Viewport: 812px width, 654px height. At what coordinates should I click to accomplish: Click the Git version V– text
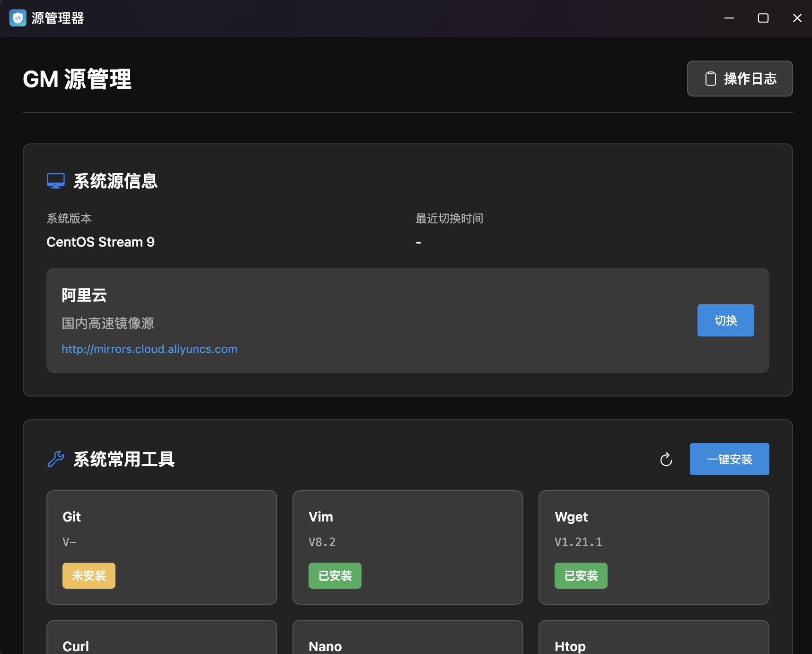[x=70, y=542]
